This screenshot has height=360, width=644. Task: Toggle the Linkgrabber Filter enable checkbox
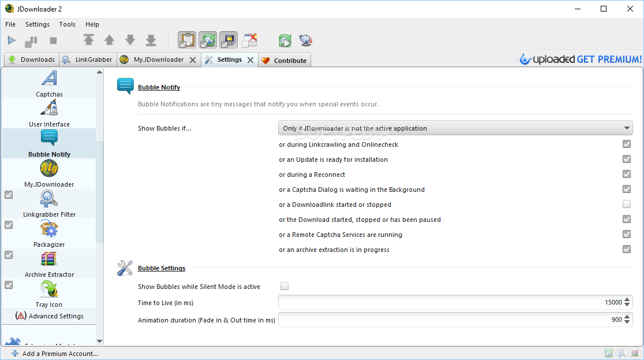[x=9, y=195]
